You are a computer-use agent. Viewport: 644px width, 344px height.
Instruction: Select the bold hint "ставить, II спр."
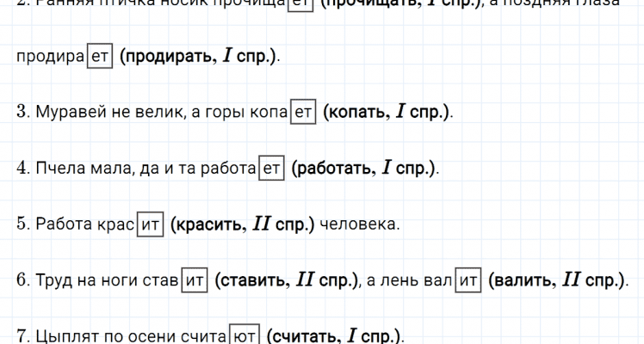pos(286,280)
